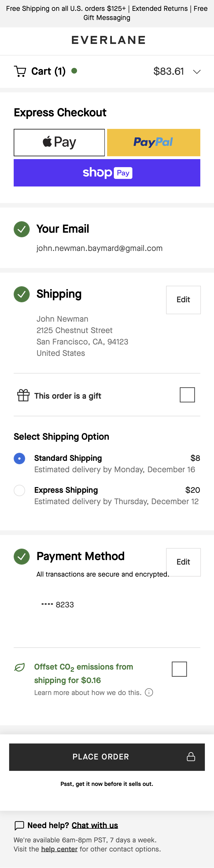The height and width of the screenshot is (868, 214).
Task: Pay using the PayPal option
Action: pyautogui.click(x=153, y=142)
